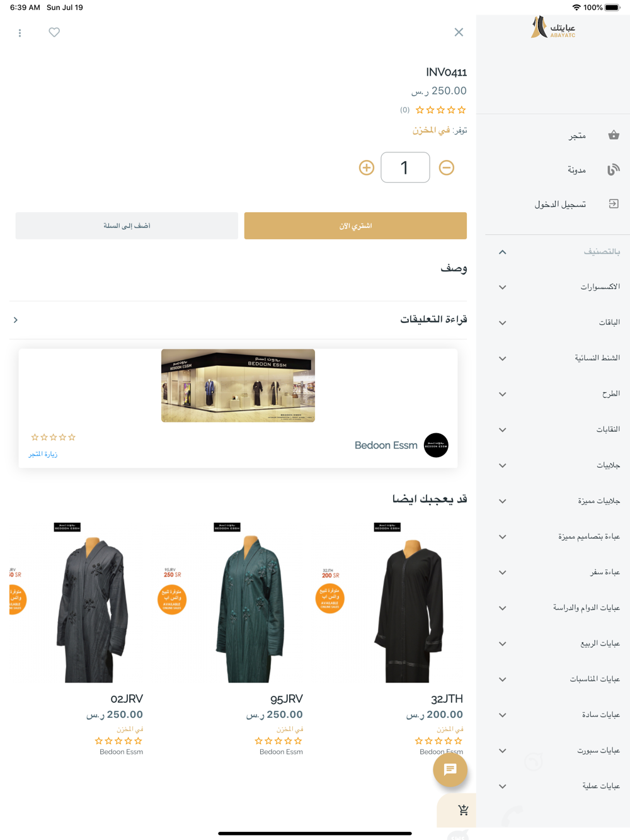Tap the store basket icon in sidebar
The height and width of the screenshot is (840, 630).
click(x=614, y=135)
